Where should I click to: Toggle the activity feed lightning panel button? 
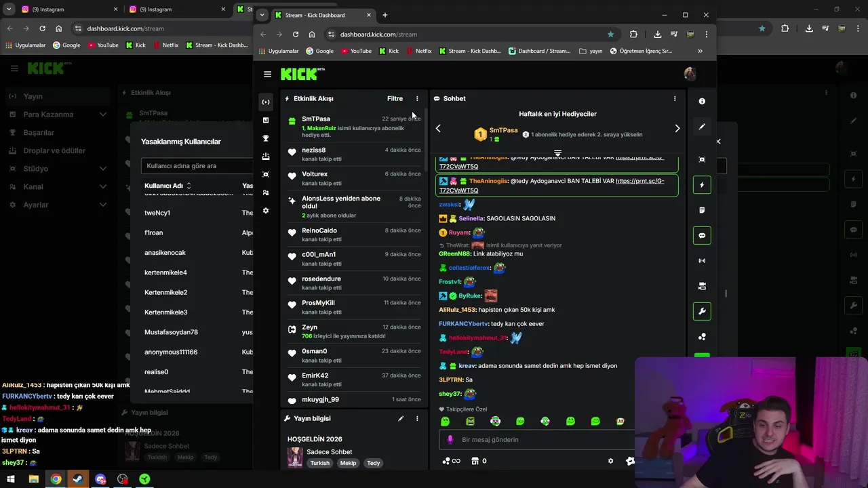pos(702,185)
